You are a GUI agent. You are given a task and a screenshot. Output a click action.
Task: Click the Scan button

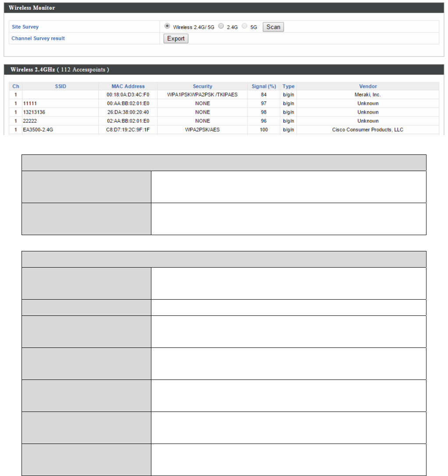click(273, 27)
